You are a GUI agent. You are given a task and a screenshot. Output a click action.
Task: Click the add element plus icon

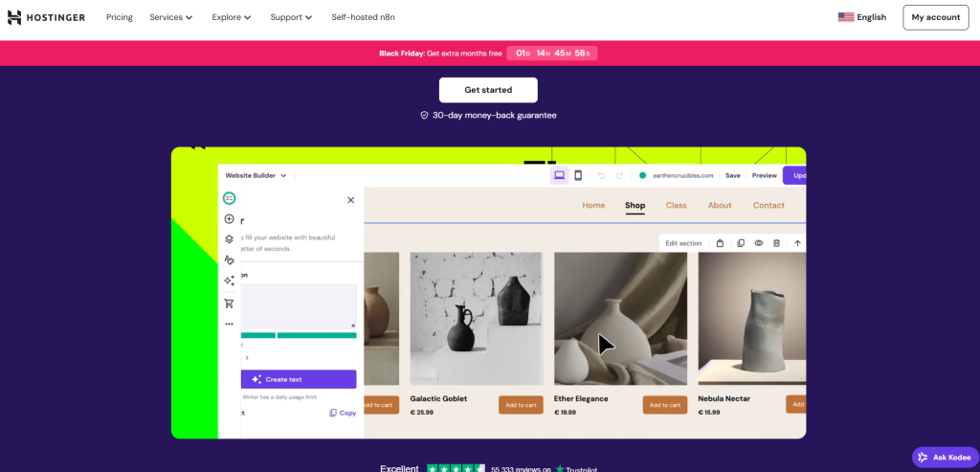pos(230,219)
